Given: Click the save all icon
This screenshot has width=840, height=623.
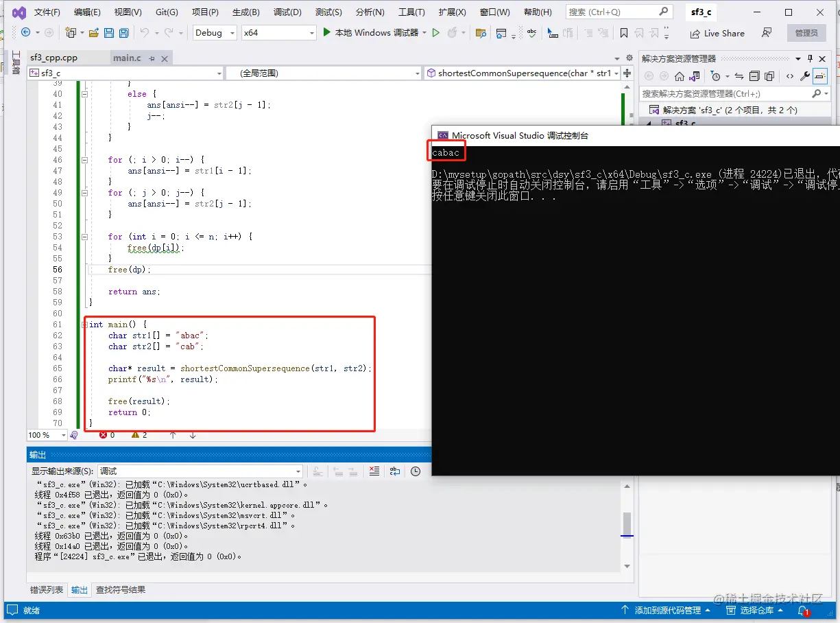Looking at the screenshot, I should [123, 32].
